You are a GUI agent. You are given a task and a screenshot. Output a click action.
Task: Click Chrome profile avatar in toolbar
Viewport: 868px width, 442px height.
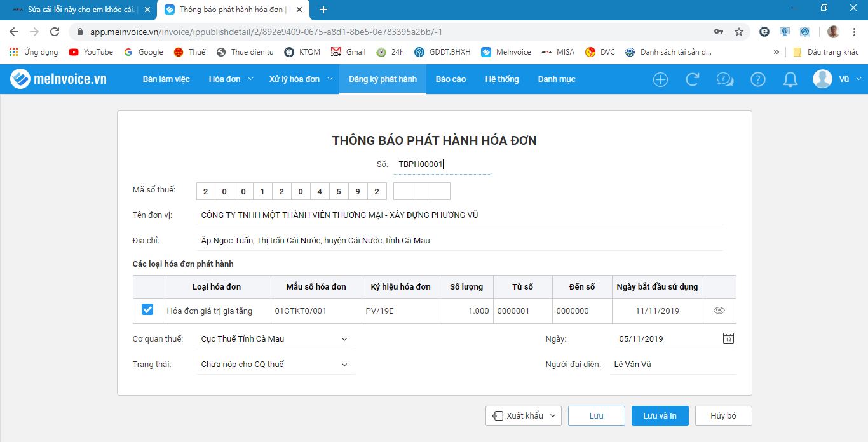833,32
